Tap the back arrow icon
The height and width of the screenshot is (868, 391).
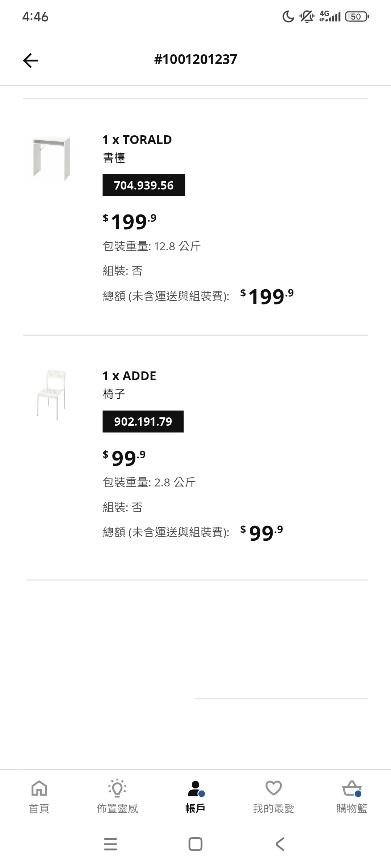[30, 60]
